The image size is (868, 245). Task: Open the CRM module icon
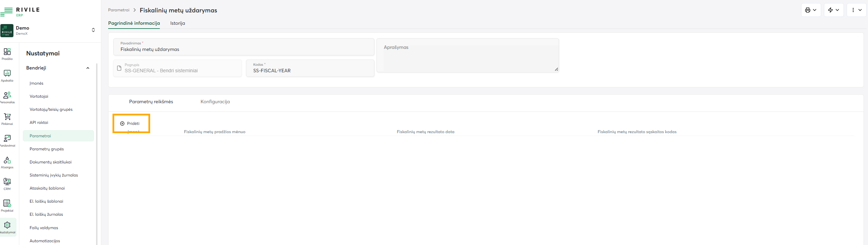click(7, 184)
